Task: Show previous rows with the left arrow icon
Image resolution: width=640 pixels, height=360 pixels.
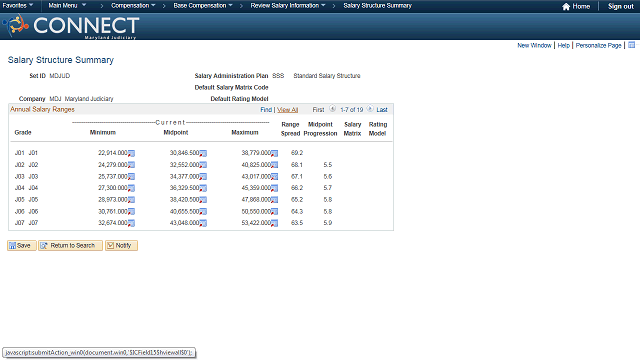Action: point(333,109)
